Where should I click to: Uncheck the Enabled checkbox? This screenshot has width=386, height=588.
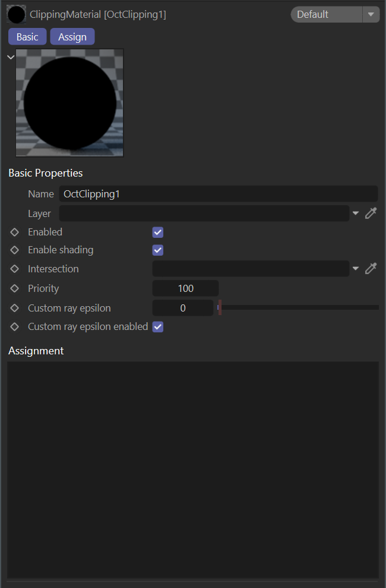click(x=158, y=232)
